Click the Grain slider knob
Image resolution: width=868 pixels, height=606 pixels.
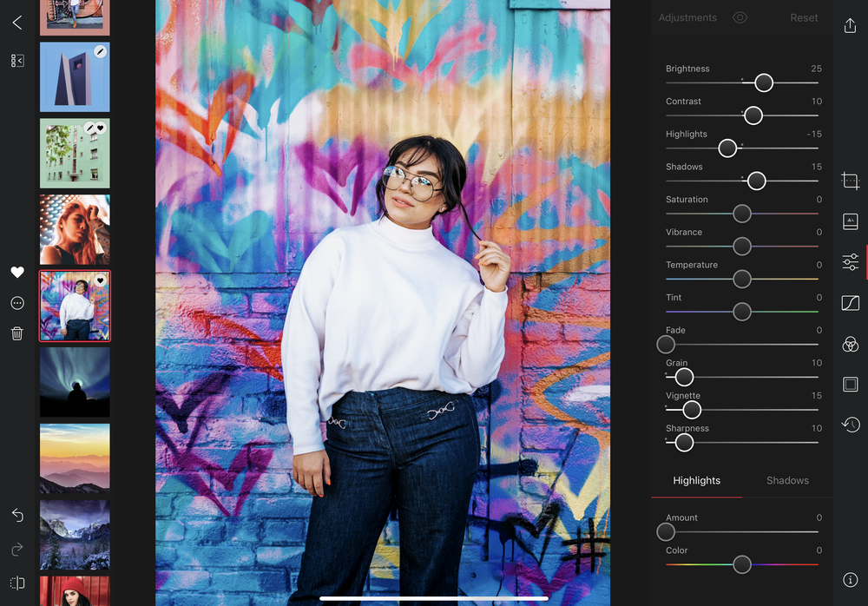click(x=684, y=377)
